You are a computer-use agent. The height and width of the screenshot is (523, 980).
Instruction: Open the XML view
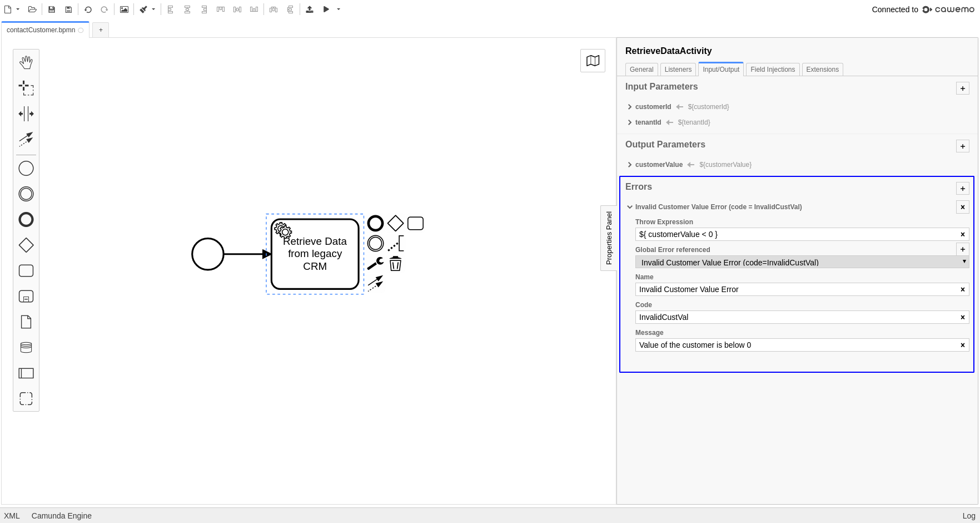tap(12, 516)
